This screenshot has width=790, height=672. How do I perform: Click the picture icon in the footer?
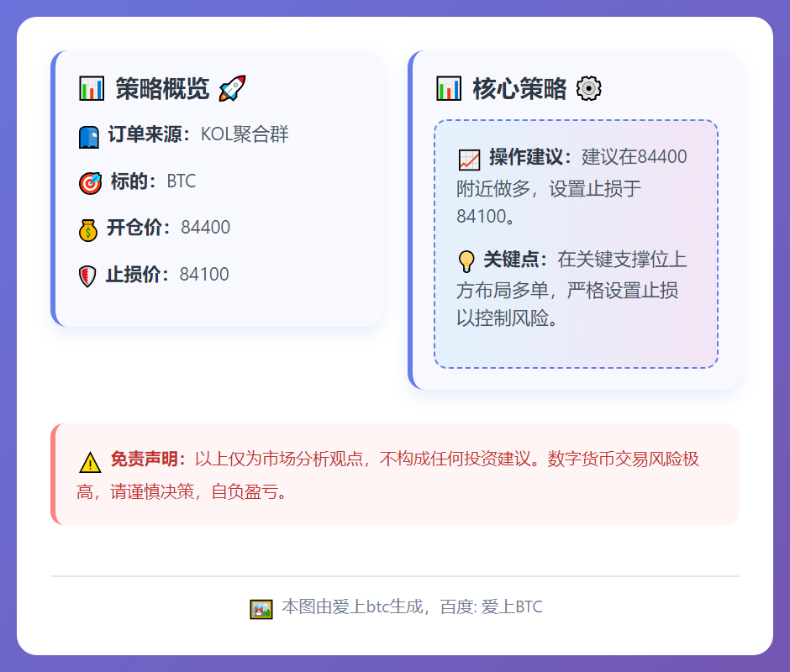[x=261, y=609]
